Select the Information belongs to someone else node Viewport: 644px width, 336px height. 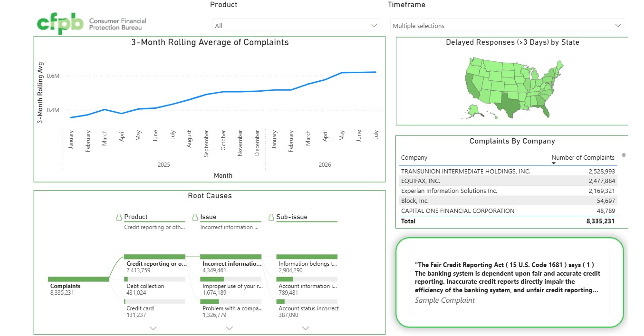[x=307, y=257]
